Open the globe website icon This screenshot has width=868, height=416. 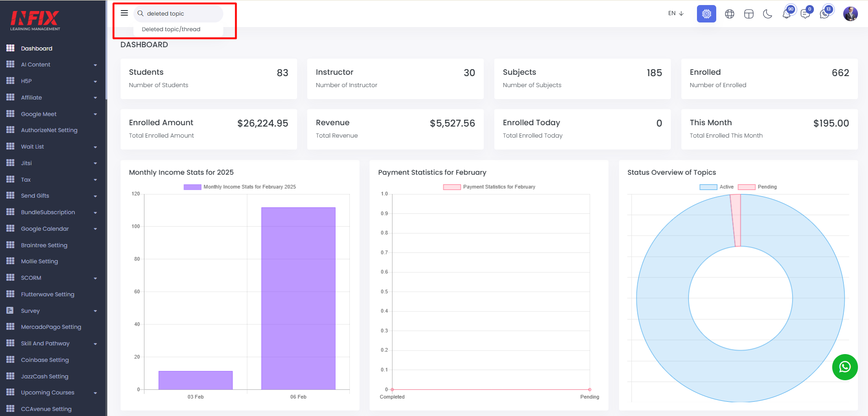(730, 14)
